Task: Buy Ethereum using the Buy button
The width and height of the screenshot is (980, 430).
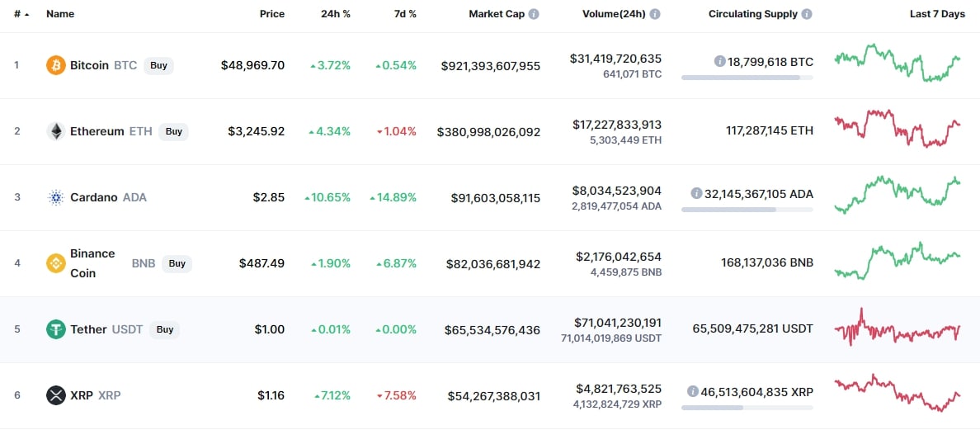Action: coord(174,131)
